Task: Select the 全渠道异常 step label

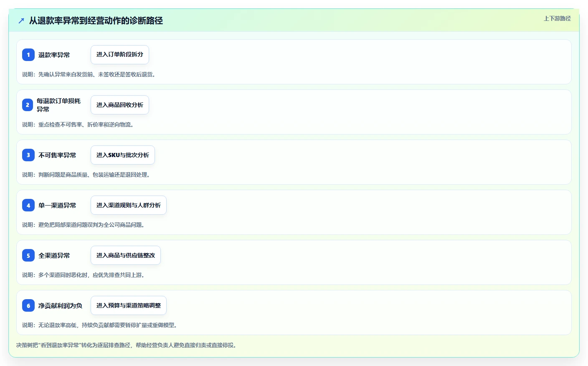Action: pos(54,255)
